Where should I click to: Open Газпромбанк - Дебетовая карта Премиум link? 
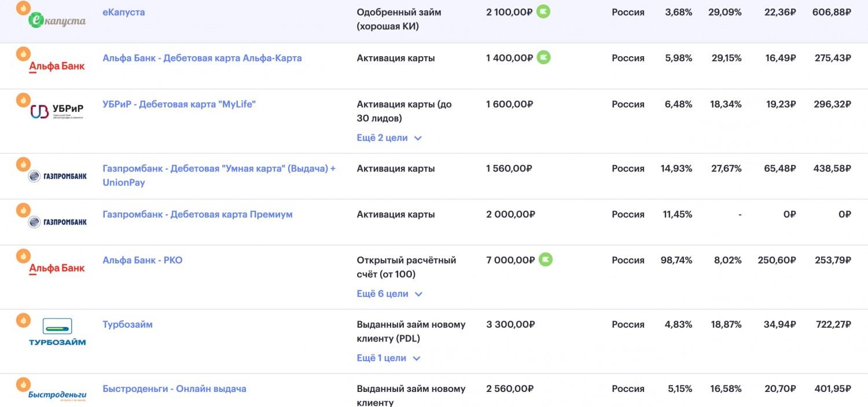coord(197,214)
